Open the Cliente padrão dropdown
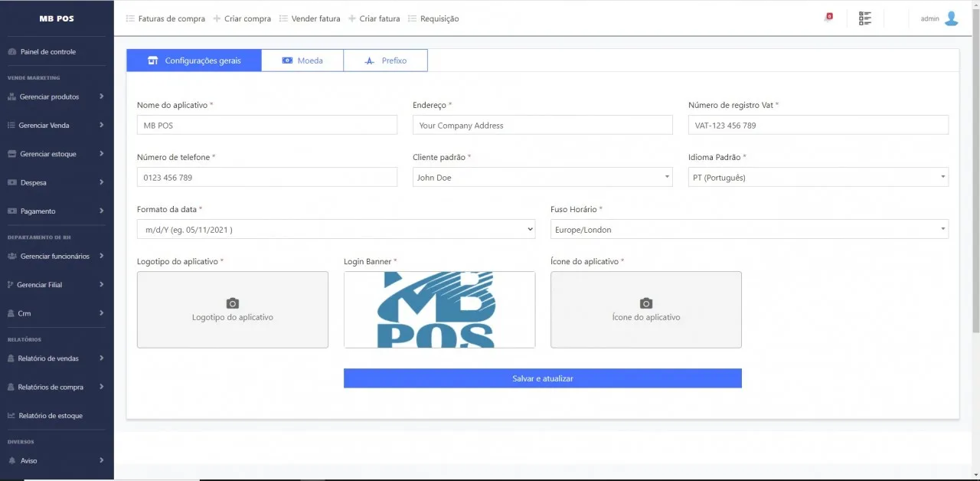The image size is (980, 481). coord(543,178)
